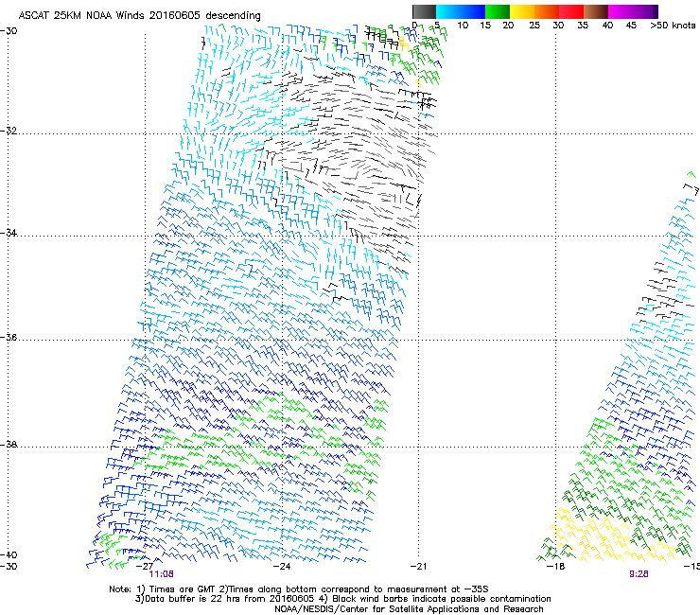Viewport: 700px width, 615px height.
Task: Click the '-36' latitude axis label
Action: tap(9, 337)
